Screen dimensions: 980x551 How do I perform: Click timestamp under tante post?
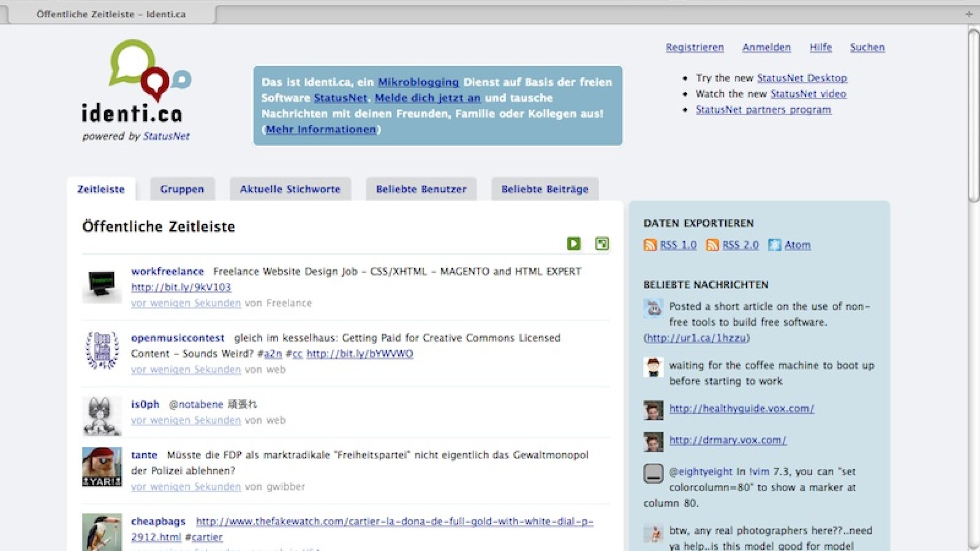[x=186, y=487]
